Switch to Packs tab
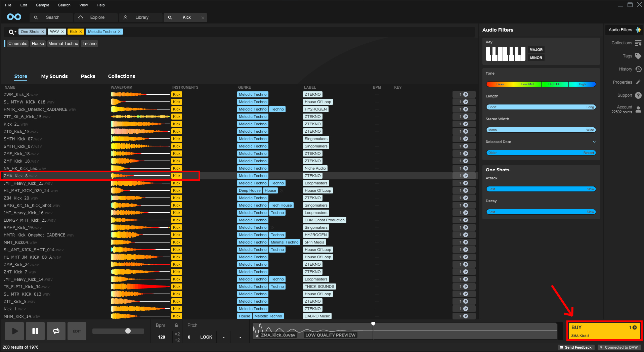 pyautogui.click(x=88, y=76)
